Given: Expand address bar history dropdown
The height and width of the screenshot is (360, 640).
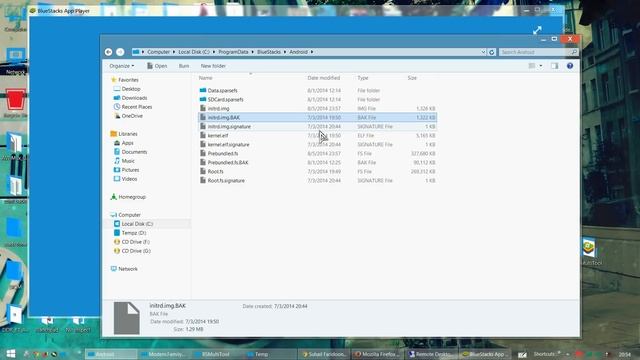Looking at the screenshot, I should [483, 52].
